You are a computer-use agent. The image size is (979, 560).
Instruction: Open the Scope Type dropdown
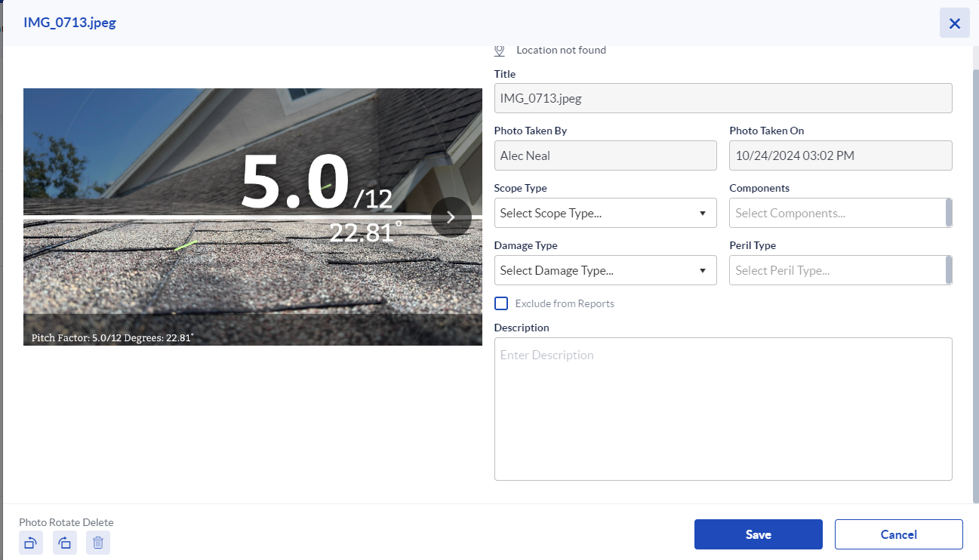coord(605,213)
